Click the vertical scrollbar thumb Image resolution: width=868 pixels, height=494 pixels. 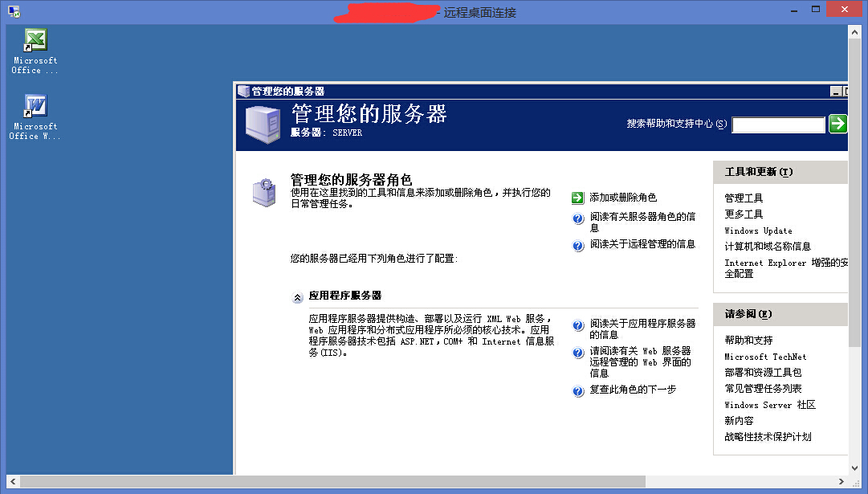[x=854, y=193]
